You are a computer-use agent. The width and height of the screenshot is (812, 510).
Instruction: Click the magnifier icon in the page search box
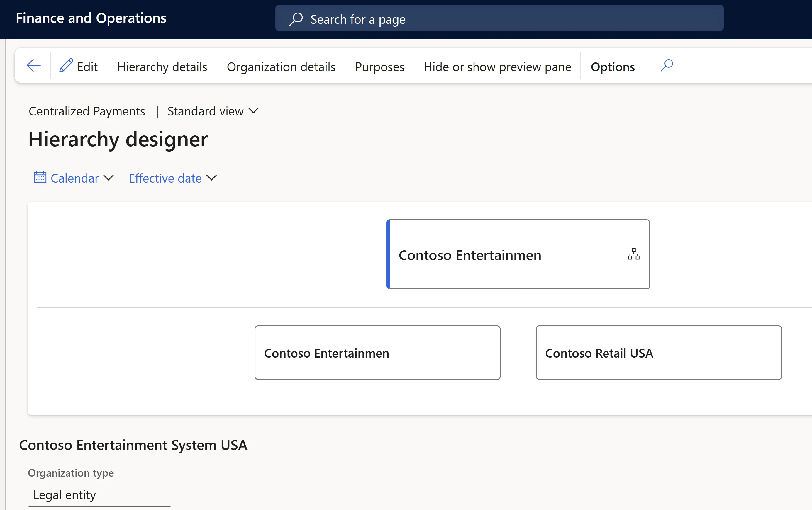[296, 19]
